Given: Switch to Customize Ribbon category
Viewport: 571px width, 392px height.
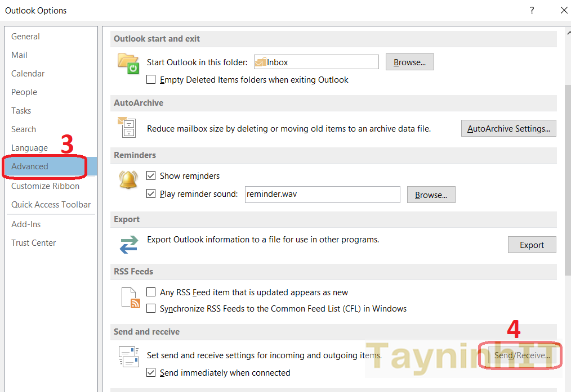Looking at the screenshot, I should pos(45,186).
